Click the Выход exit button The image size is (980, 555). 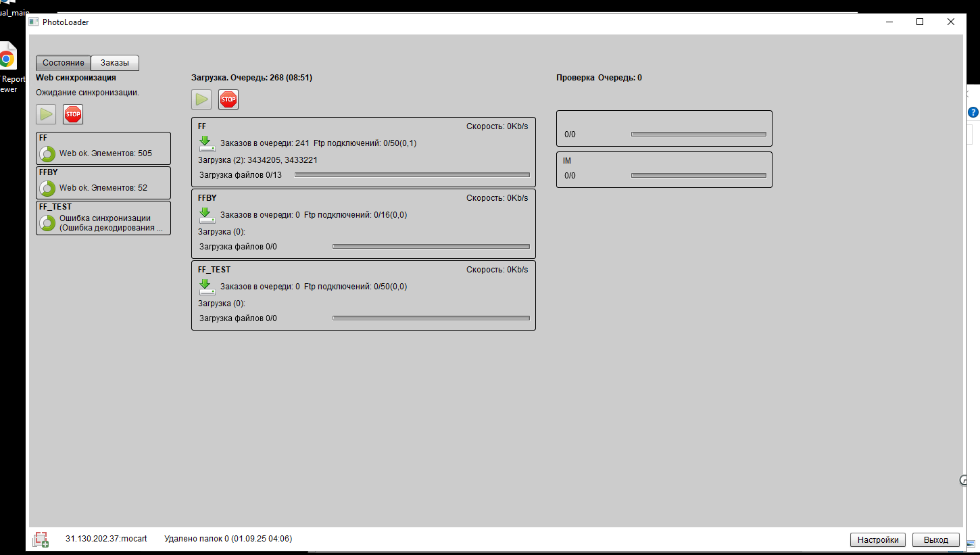coord(936,539)
